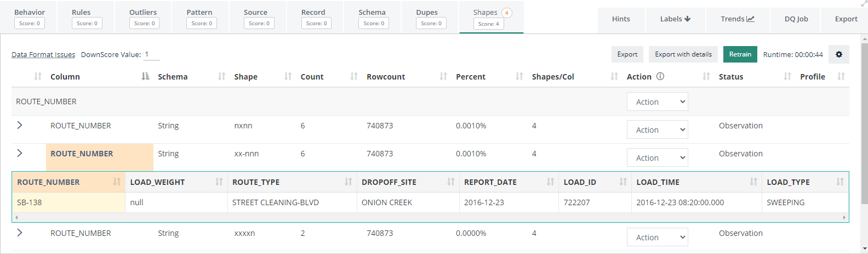Sort detail table by REPORT_DATE sort icon
The height and width of the screenshot is (254, 868).
click(551, 182)
